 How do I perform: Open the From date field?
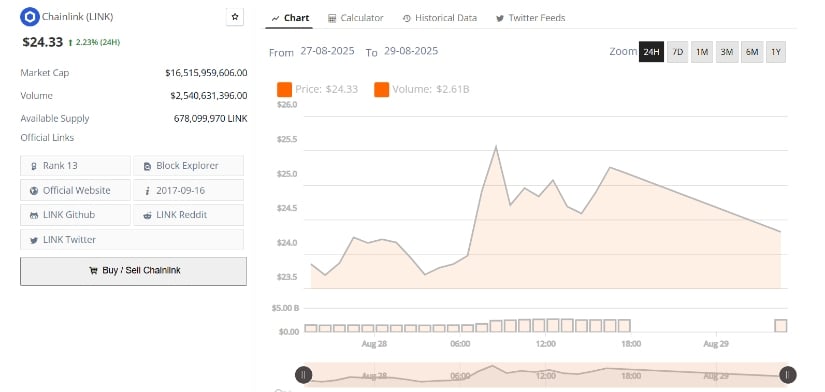(x=327, y=52)
